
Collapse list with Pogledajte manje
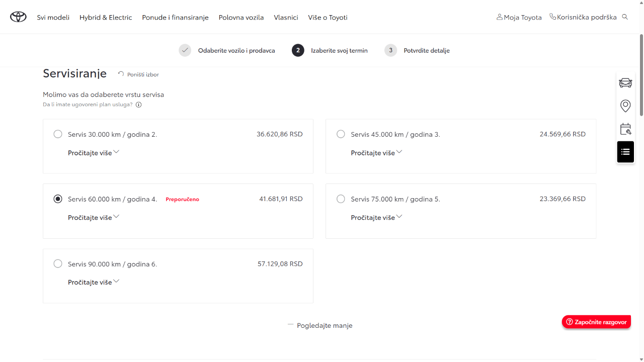point(320,325)
